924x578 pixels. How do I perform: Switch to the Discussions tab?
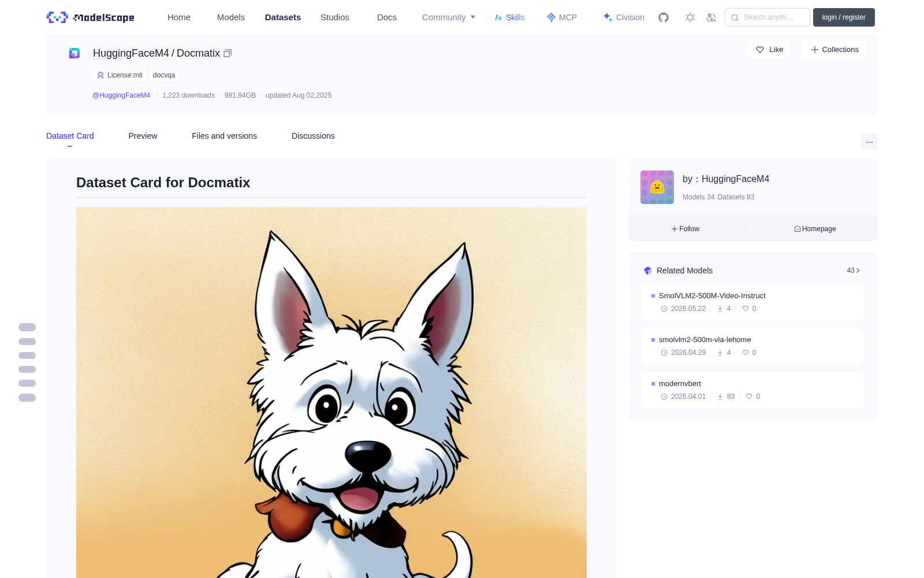pyautogui.click(x=313, y=136)
